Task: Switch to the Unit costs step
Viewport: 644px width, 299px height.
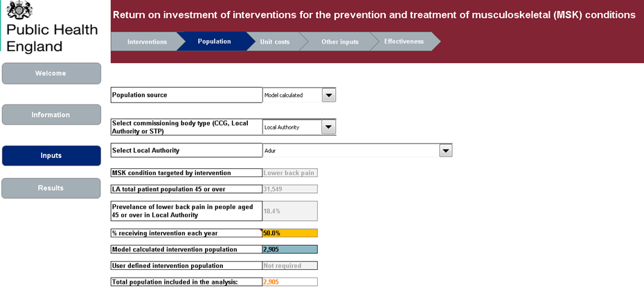Action: tap(275, 42)
